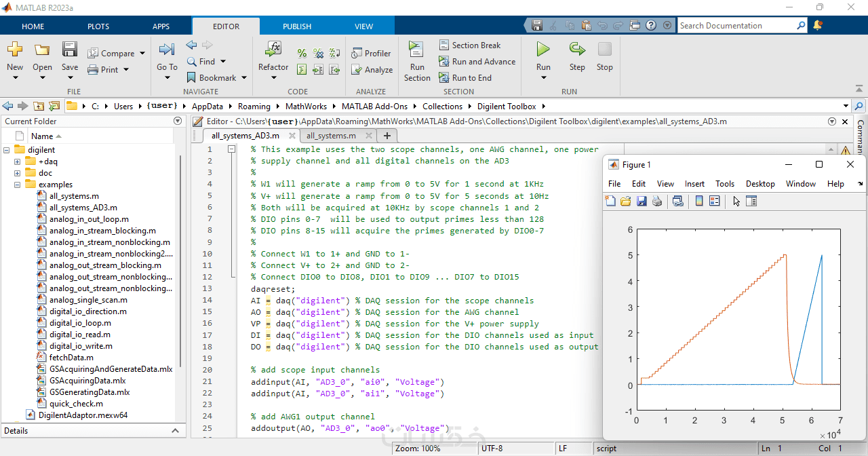
Task: Click the Wrap comments icon
Action: pos(334,53)
